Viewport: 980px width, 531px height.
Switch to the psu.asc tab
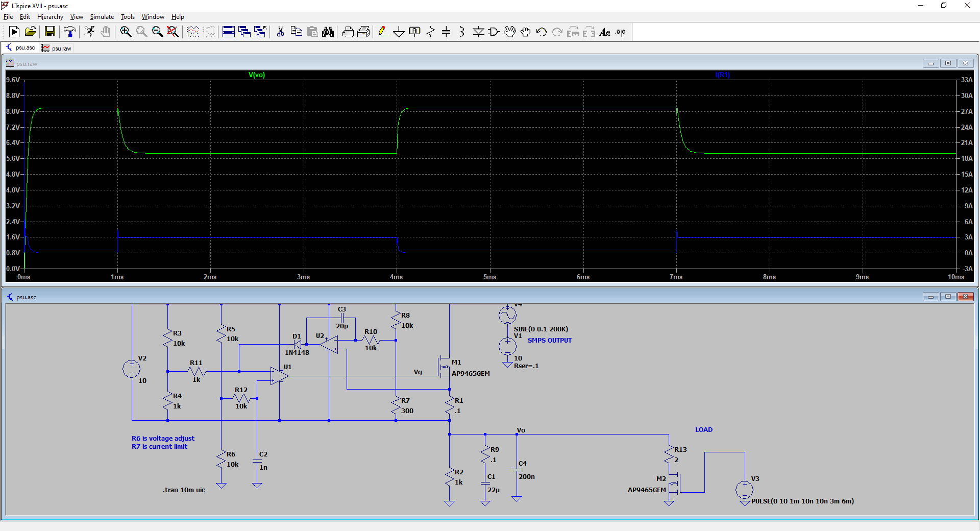[x=20, y=47]
